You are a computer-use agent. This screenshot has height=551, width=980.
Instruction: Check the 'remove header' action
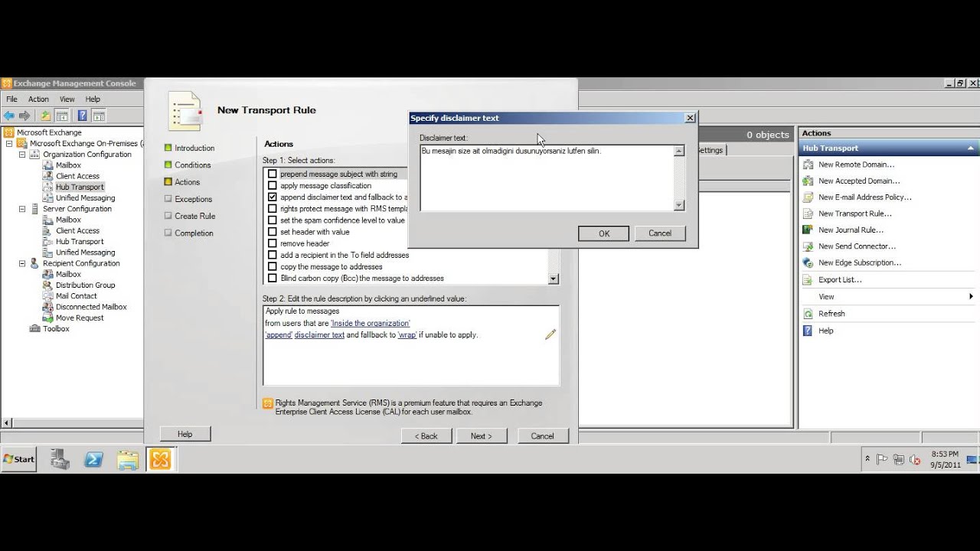pyautogui.click(x=273, y=243)
